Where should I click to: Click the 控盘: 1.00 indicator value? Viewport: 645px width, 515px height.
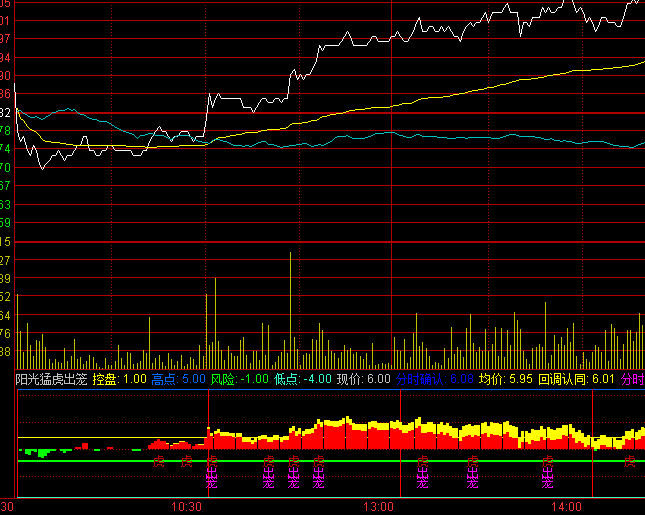tap(119, 379)
